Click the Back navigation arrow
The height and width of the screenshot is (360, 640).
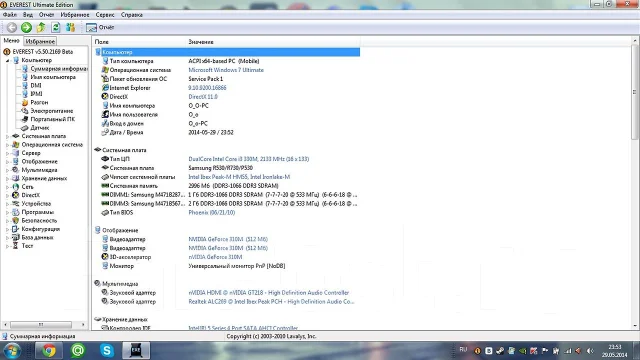coord(12,27)
